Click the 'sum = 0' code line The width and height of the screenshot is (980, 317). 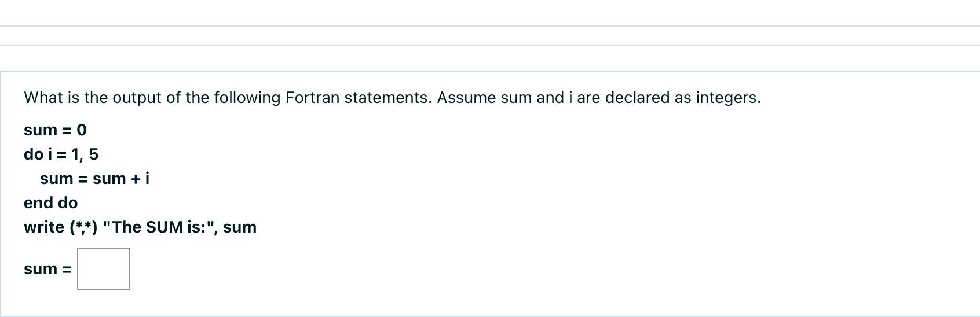point(55,130)
